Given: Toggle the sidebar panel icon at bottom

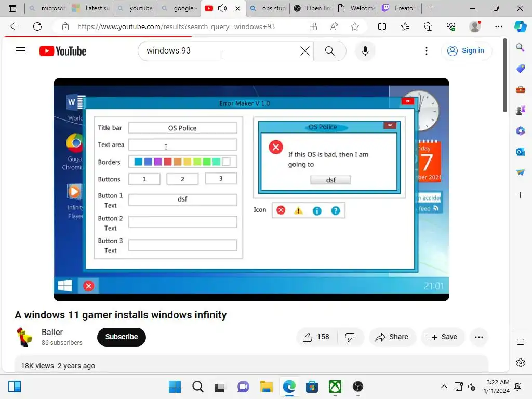Looking at the screenshot, I should coord(521,342).
